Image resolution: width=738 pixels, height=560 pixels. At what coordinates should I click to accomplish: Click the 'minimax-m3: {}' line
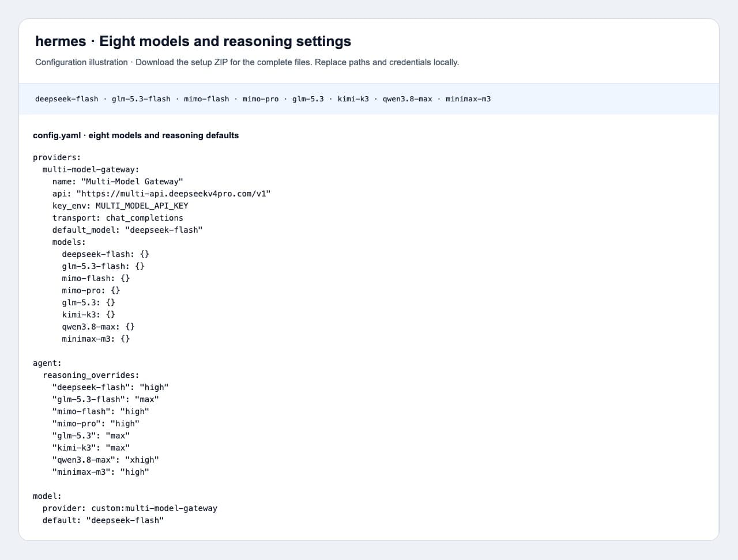point(96,339)
